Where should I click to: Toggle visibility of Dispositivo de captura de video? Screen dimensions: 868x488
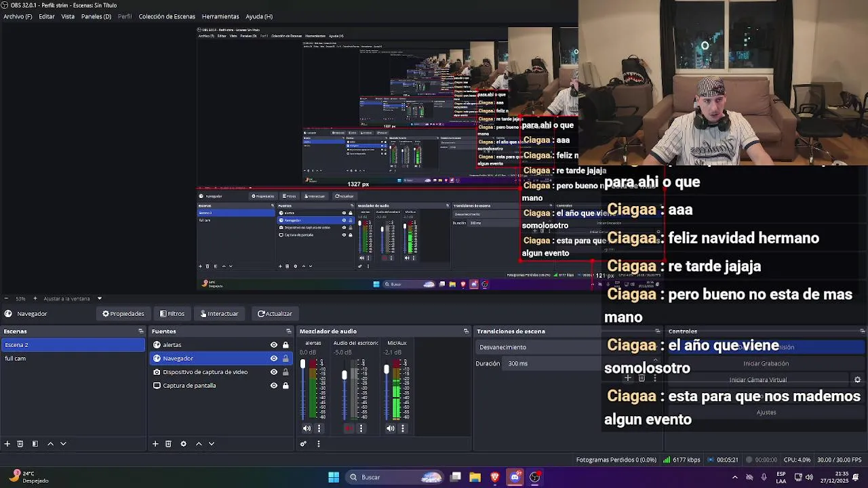point(274,372)
